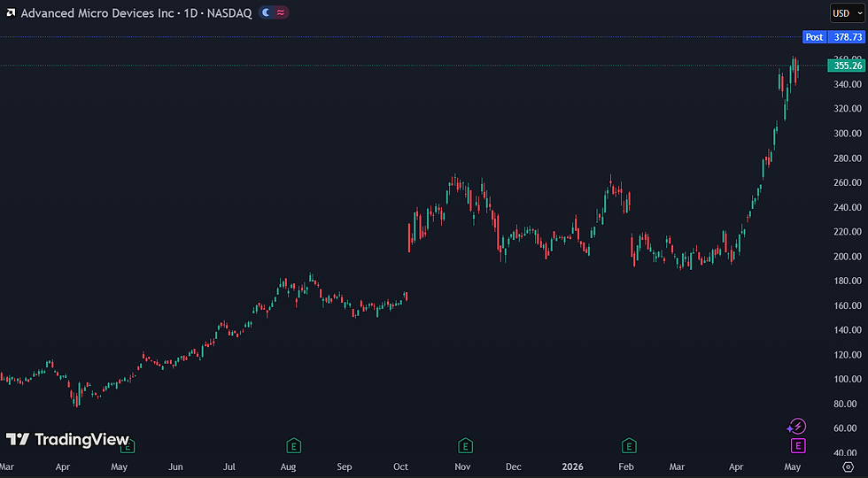
Task: Click the moon post-market session icon
Action: (x=267, y=12)
